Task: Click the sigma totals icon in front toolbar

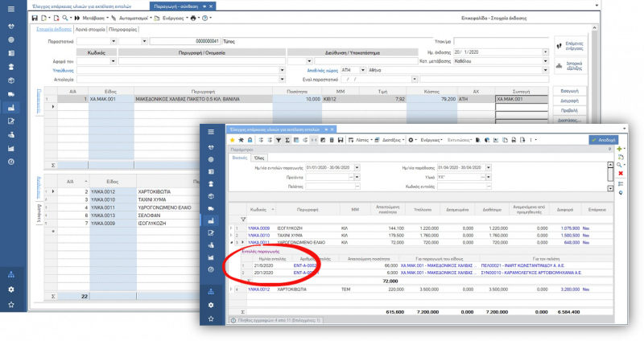Action: click(x=287, y=140)
